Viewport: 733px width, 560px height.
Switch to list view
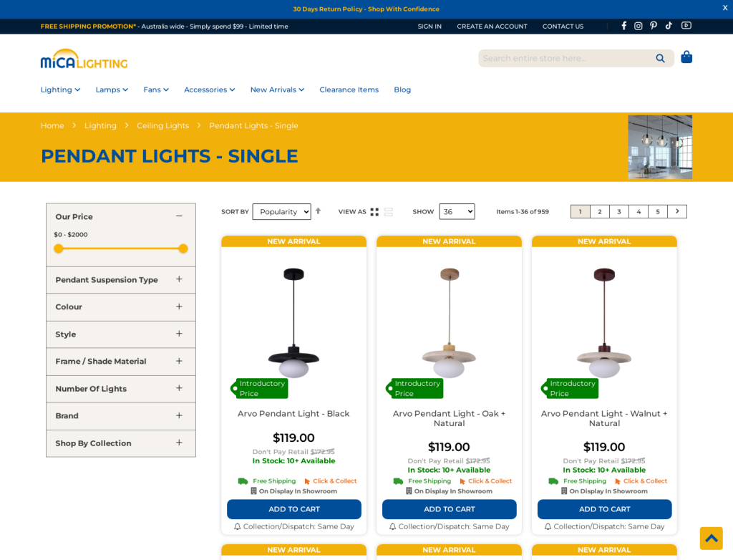click(x=389, y=212)
